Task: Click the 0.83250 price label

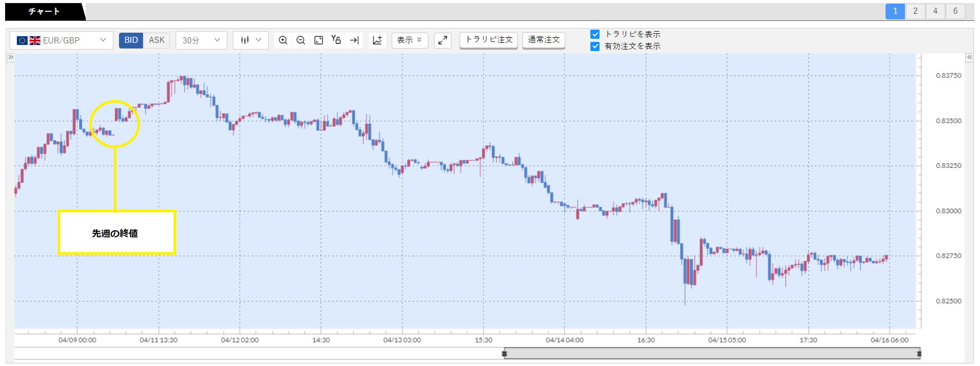Action: tap(948, 166)
